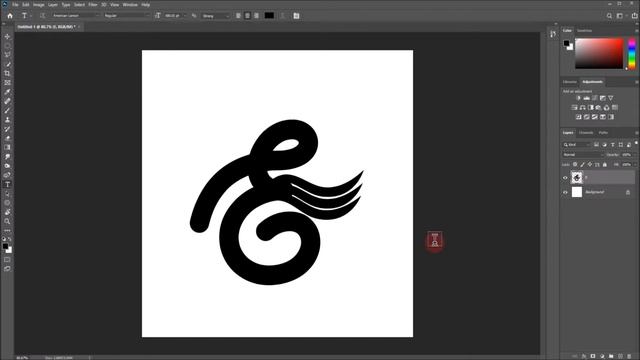
Task: Switch to the Swatches tab
Action: 584,31
